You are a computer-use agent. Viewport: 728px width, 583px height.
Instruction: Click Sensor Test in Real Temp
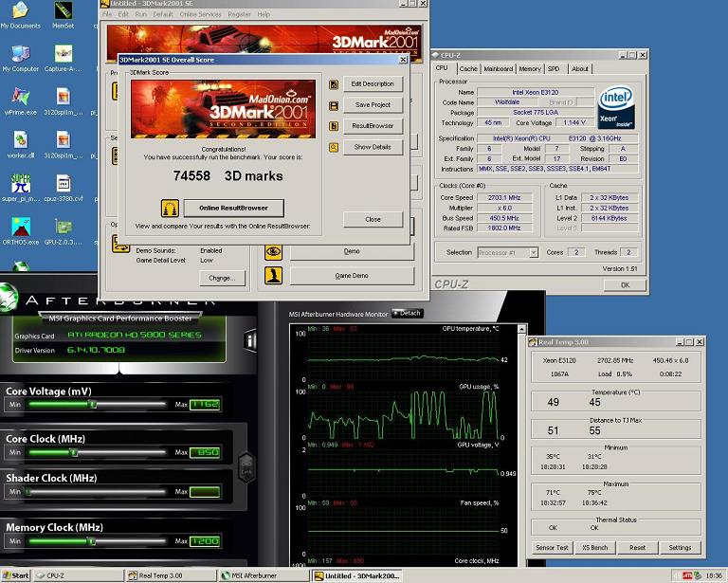pos(552,548)
